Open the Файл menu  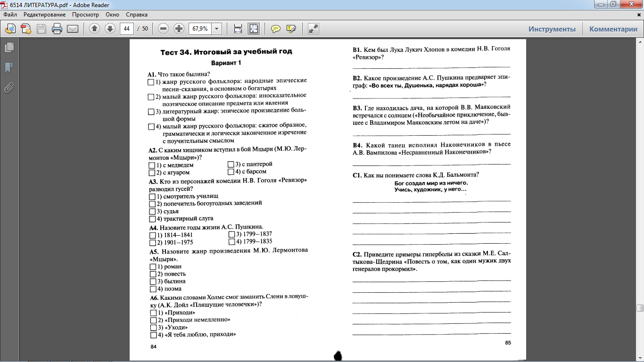10,15
